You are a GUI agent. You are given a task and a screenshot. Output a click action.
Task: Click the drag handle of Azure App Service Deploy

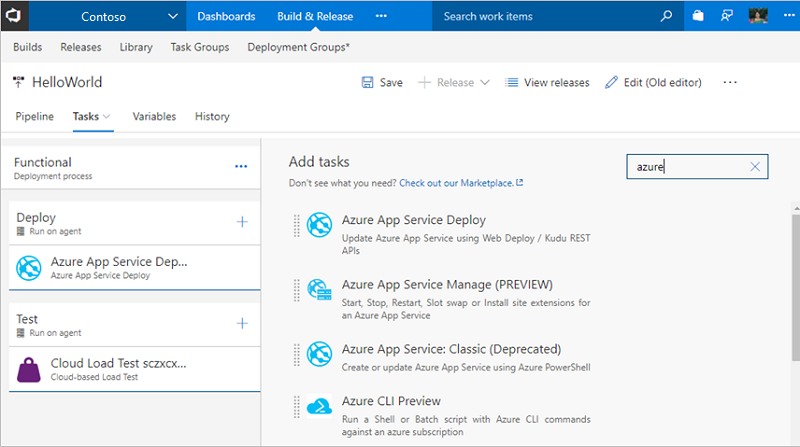pos(296,225)
